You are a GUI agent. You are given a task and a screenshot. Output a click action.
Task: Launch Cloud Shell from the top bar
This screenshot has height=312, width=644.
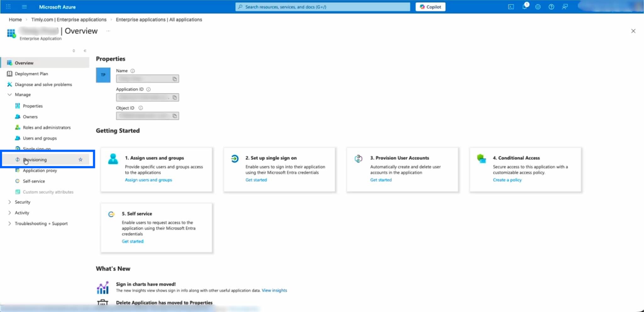pos(511,7)
